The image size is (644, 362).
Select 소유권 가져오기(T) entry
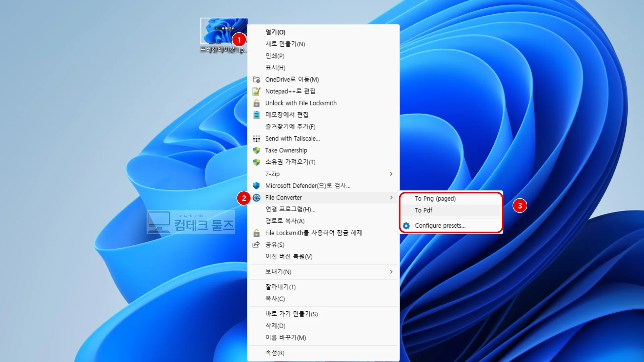(323, 162)
